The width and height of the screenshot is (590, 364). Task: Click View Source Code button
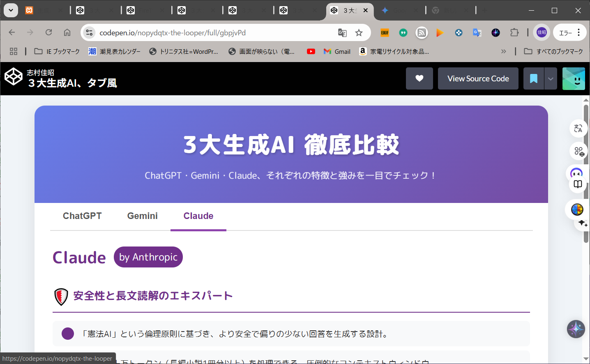pyautogui.click(x=478, y=78)
